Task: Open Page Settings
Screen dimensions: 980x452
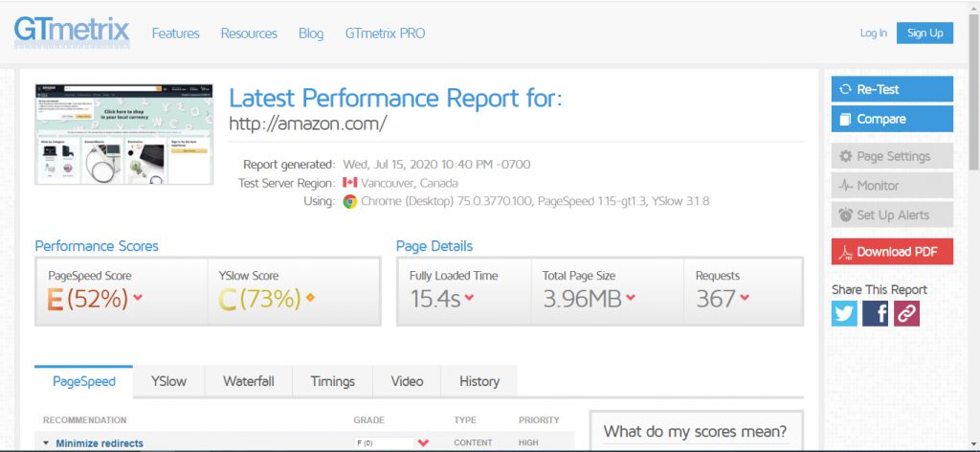Action: (892, 156)
